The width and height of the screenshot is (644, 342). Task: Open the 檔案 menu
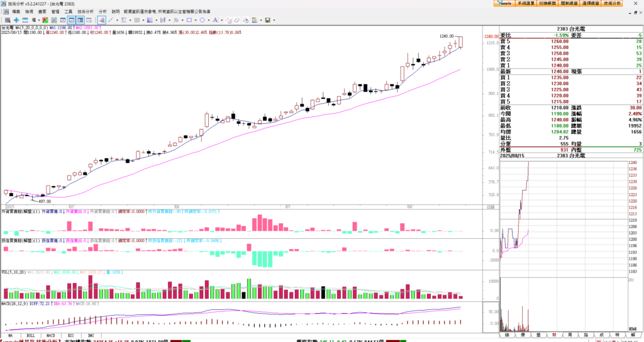tap(16, 11)
